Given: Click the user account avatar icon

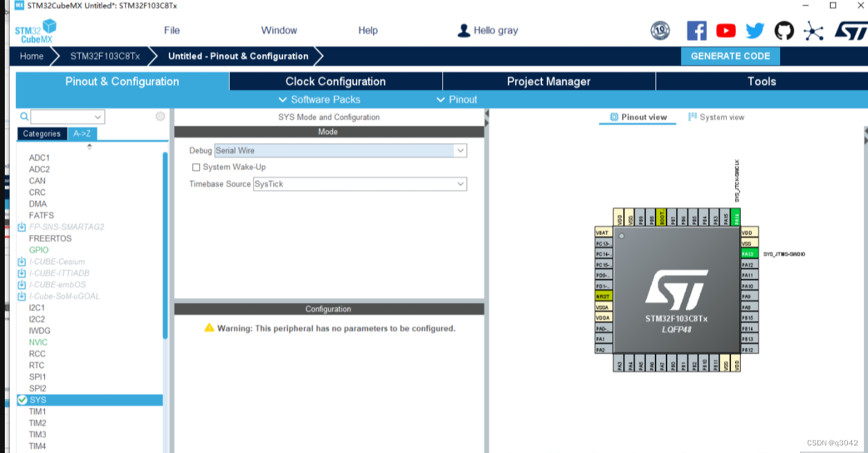Looking at the screenshot, I should click(x=464, y=30).
